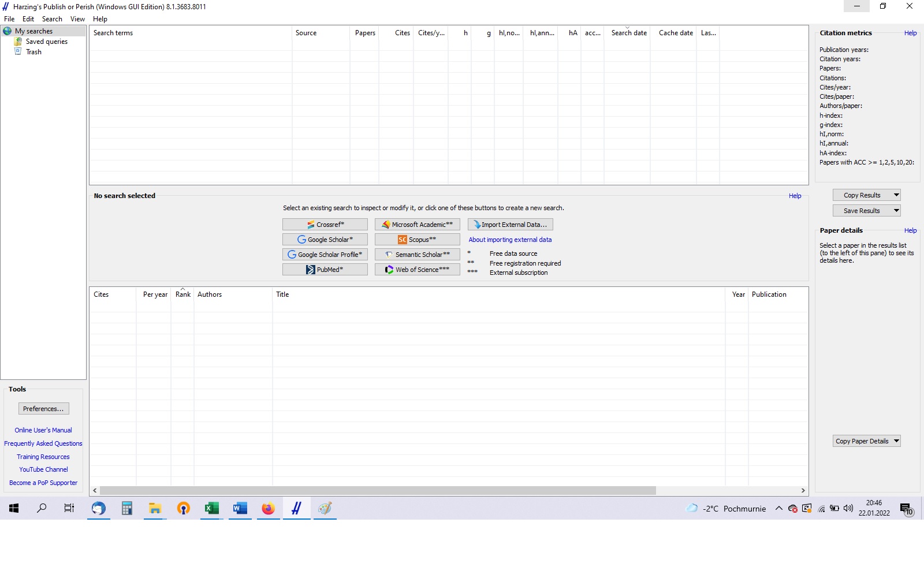Open the Online User's Manual link

point(43,430)
